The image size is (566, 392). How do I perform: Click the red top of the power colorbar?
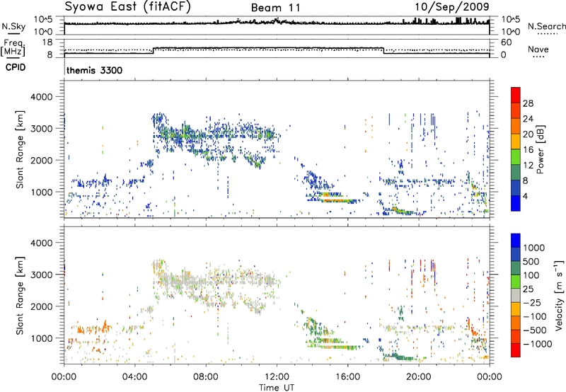point(516,95)
